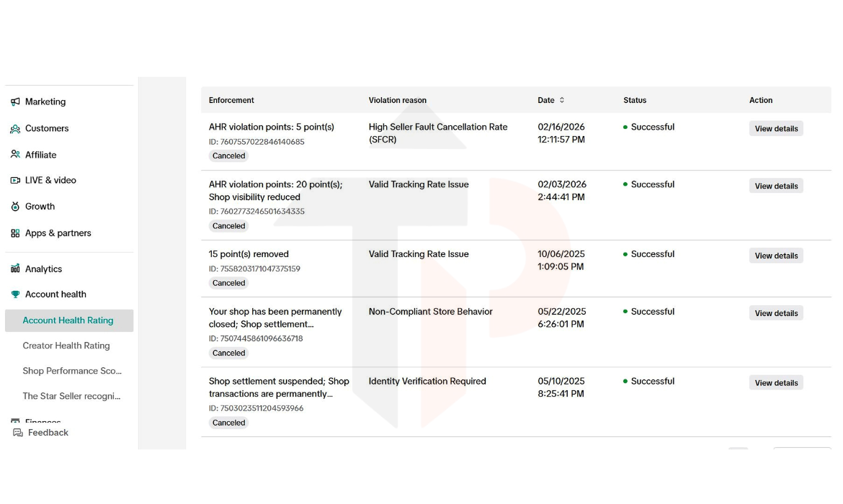View details for 20 point violation
Screen dimensions: 843x504
click(x=776, y=186)
